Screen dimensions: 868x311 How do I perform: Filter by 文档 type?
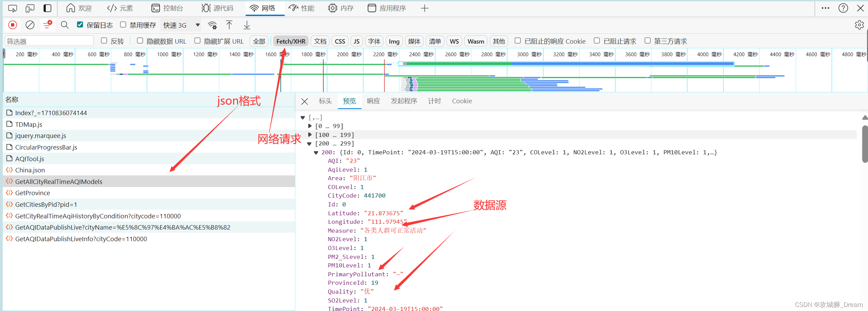[x=320, y=41]
